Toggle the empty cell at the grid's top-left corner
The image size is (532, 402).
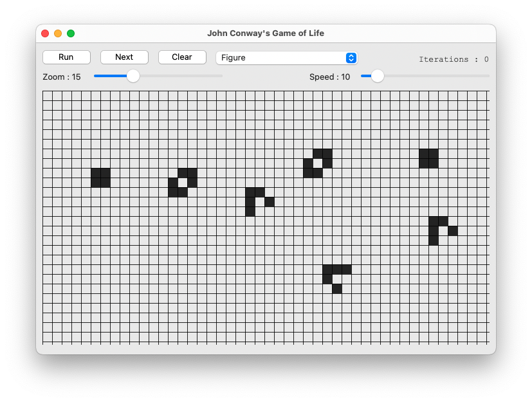(x=48, y=96)
